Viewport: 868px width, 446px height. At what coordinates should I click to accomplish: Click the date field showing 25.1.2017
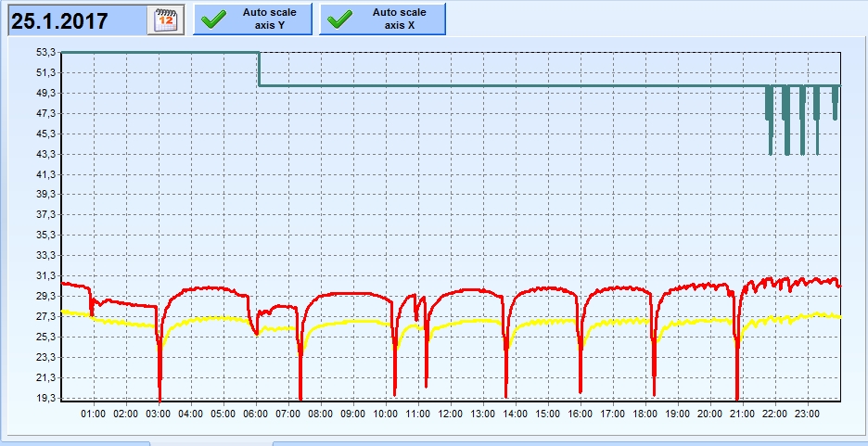(x=76, y=20)
